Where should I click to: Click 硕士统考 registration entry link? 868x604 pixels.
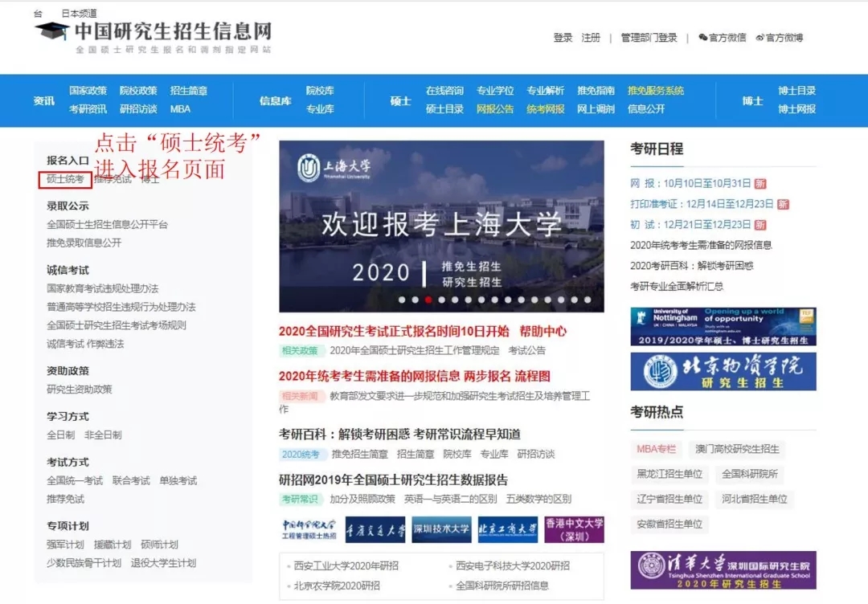pyautogui.click(x=65, y=179)
